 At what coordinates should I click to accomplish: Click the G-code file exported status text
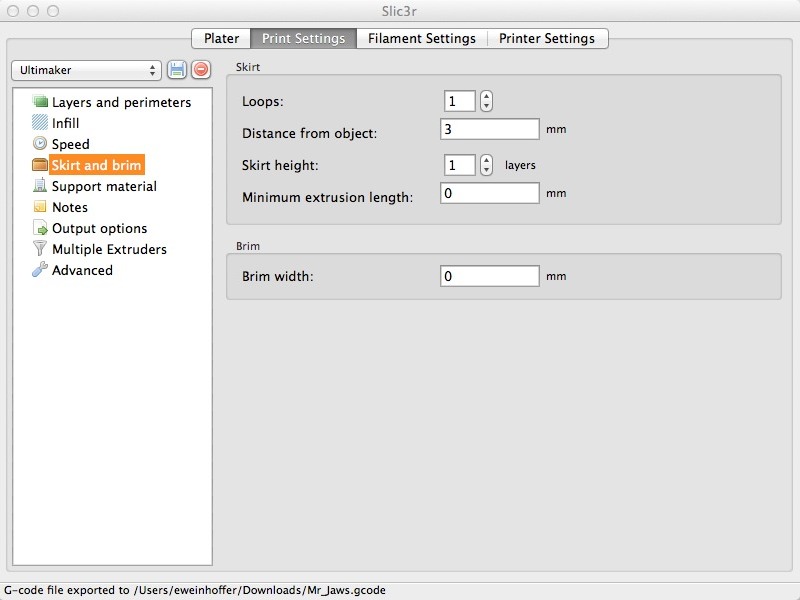pyautogui.click(x=194, y=590)
